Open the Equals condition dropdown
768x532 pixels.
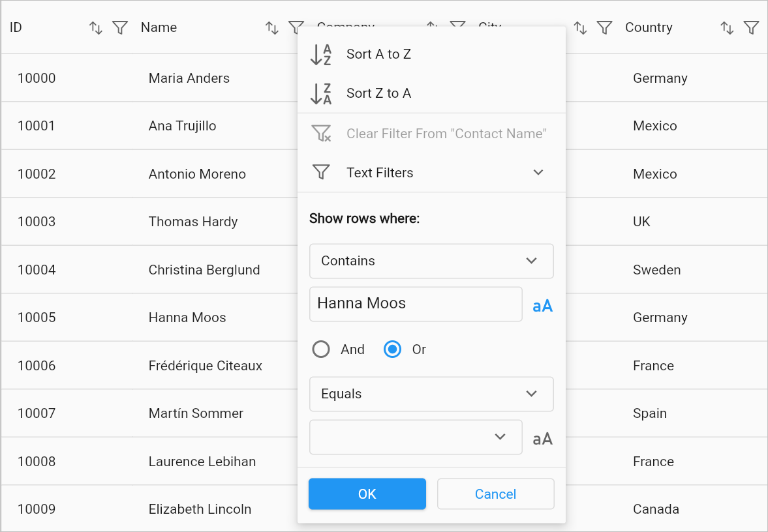click(x=431, y=394)
